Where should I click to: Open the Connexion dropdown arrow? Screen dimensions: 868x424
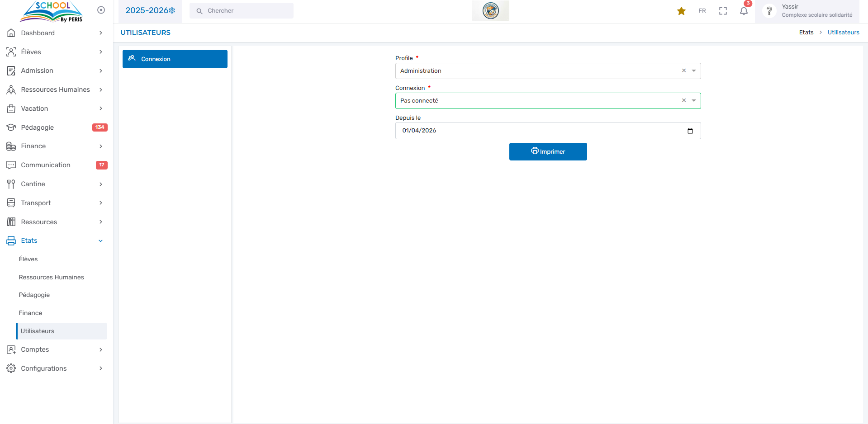[x=693, y=101]
